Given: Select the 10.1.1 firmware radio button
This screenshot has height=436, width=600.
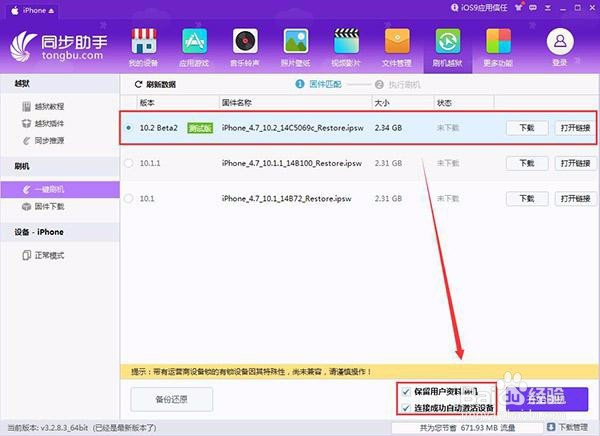Looking at the screenshot, I should point(129,163).
